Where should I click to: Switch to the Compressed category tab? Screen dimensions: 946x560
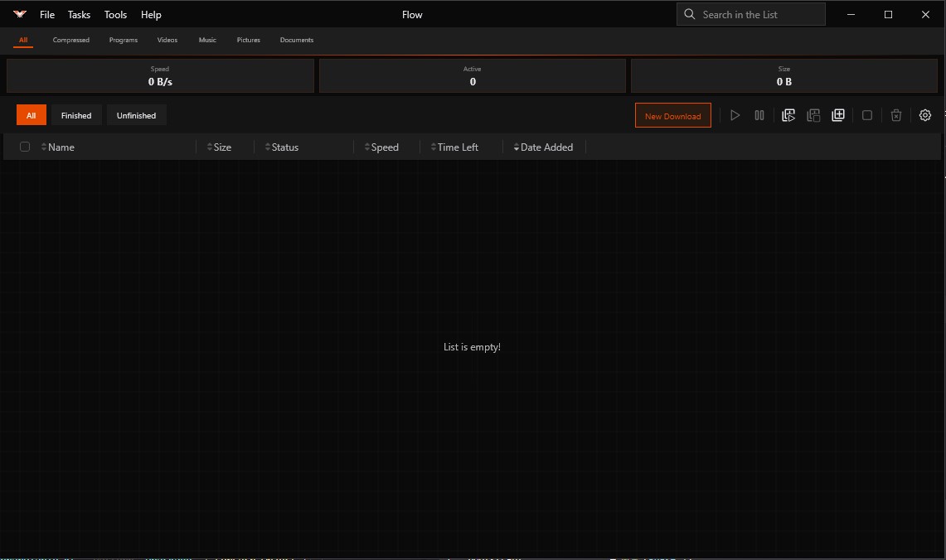click(71, 40)
